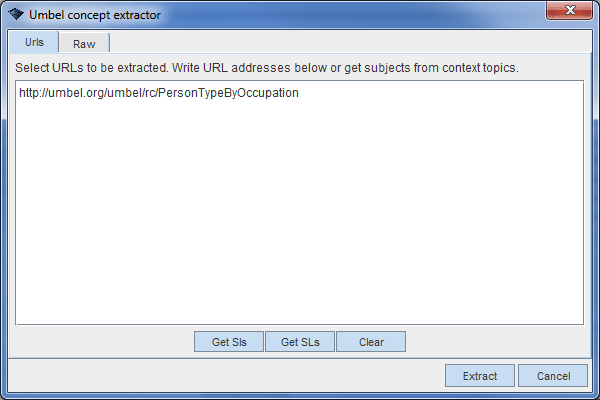Click the word 'Umbel' in window title
This screenshot has height=400, width=600.
(x=46, y=15)
